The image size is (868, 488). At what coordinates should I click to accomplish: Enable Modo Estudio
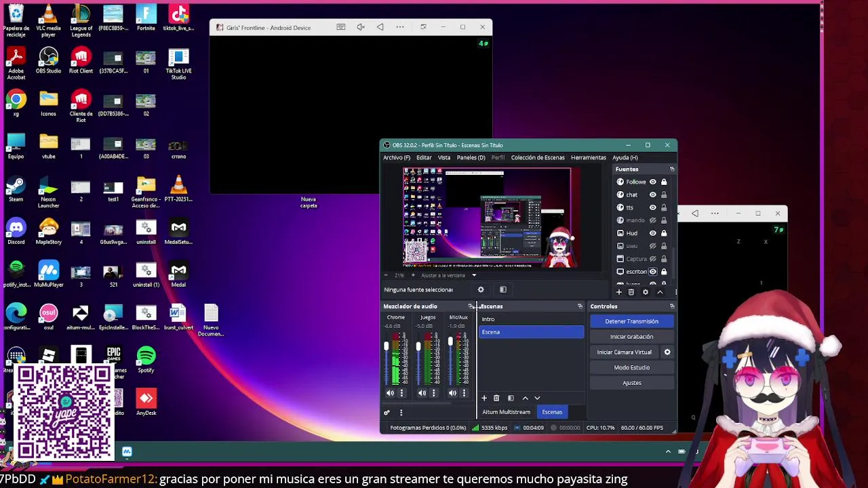(x=631, y=367)
